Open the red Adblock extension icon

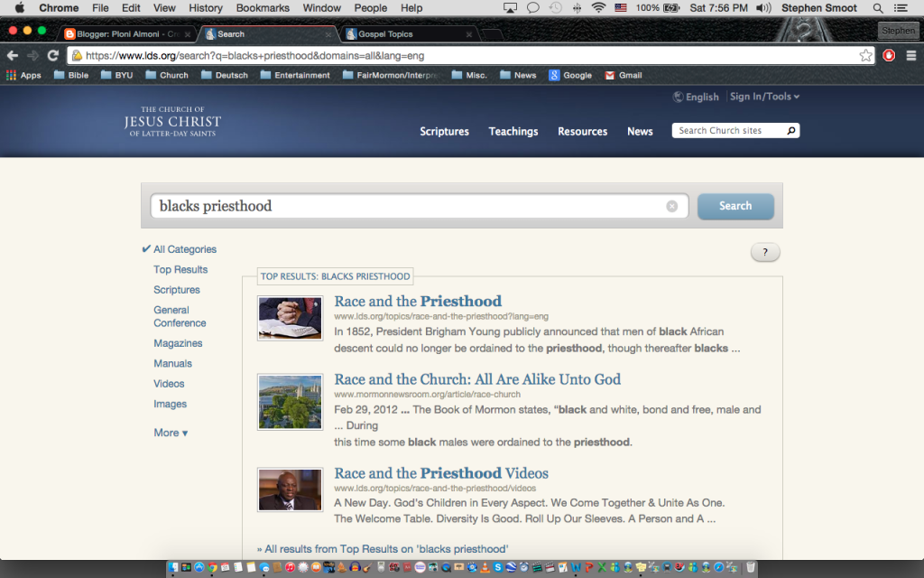click(889, 55)
